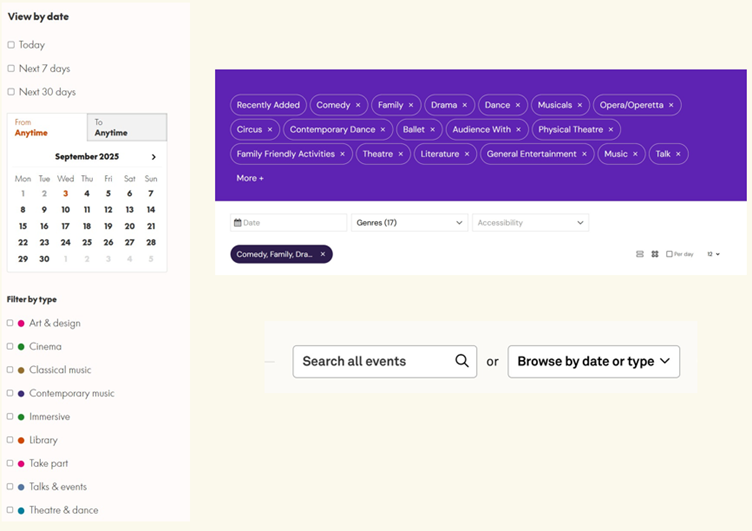Image resolution: width=752 pixels, height=531 pixels.
Task: Switch to list view layout icon
Action: (x=640, y=254)
